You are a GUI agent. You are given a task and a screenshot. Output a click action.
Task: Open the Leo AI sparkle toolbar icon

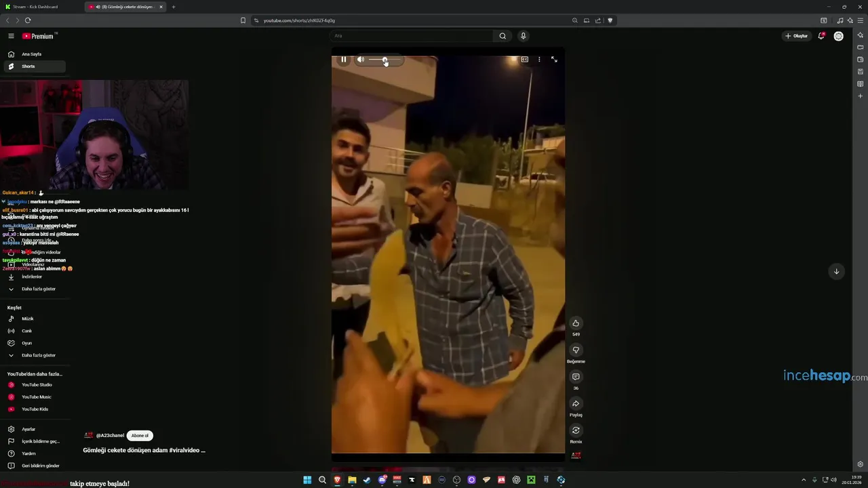[850, 20]
